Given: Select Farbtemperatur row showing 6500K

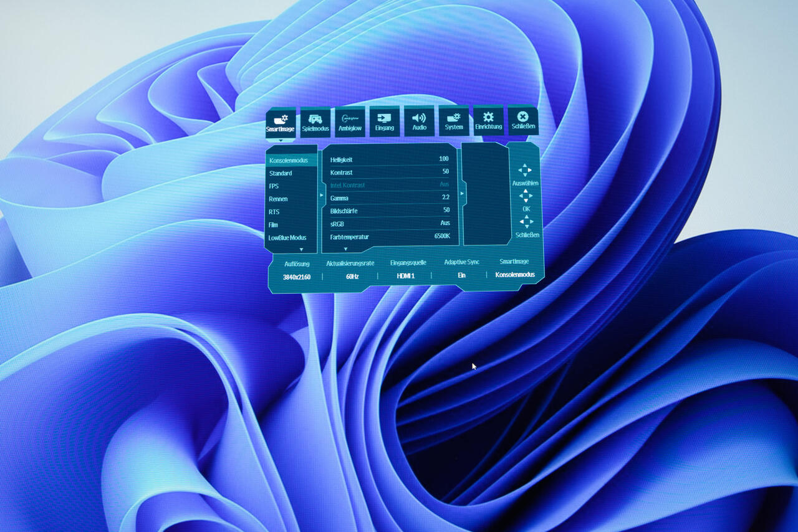Looking at the screenshot, I should (390, 237).
